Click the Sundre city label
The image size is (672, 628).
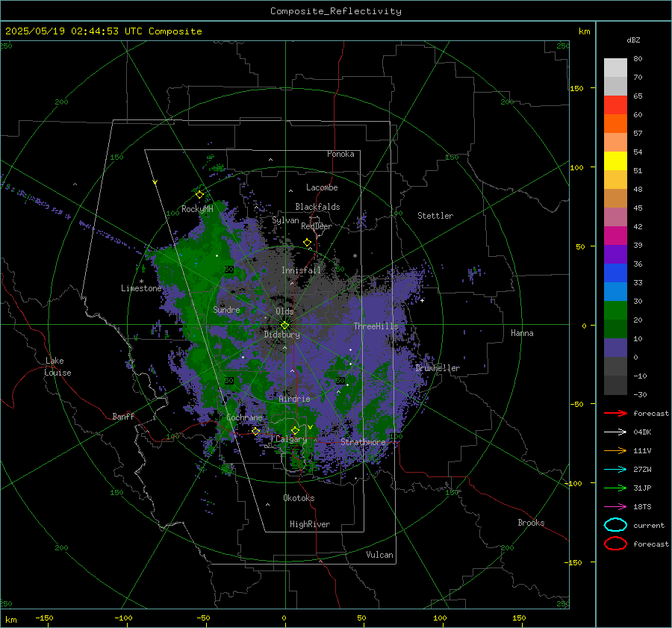coord(226,309)
